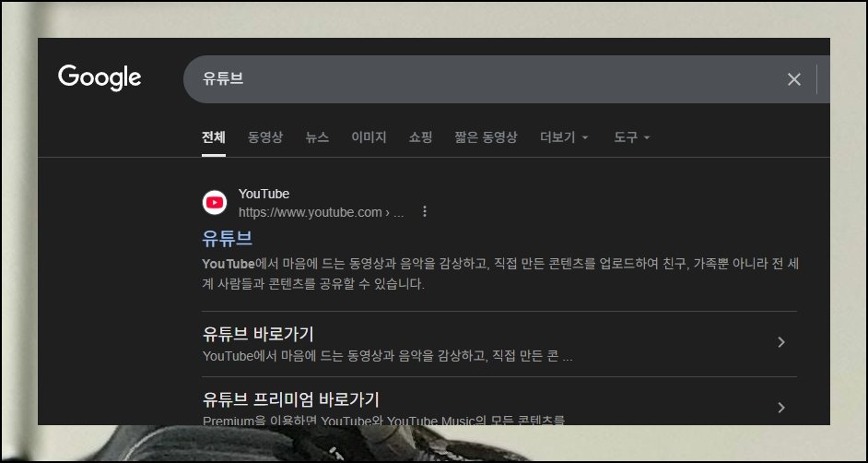
Task: Switch to 짧은 동영상 tab
Action: coord(486,137)
